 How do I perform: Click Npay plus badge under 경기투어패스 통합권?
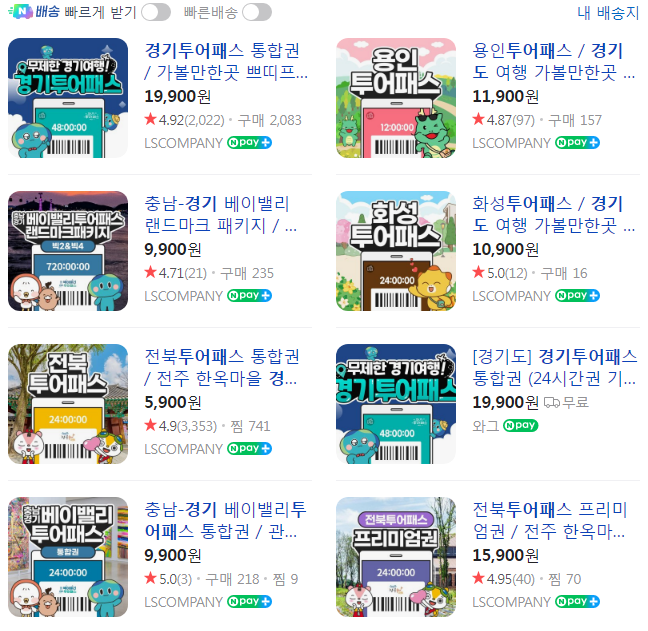(249, 143)
